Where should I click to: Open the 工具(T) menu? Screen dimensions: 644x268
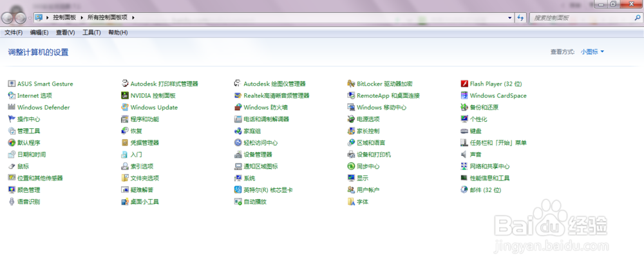tap(91, 32)
